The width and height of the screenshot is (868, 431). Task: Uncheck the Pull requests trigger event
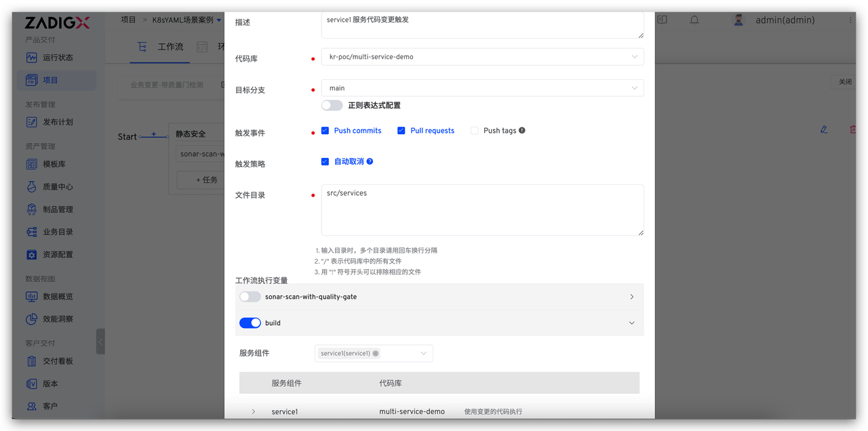399,130
